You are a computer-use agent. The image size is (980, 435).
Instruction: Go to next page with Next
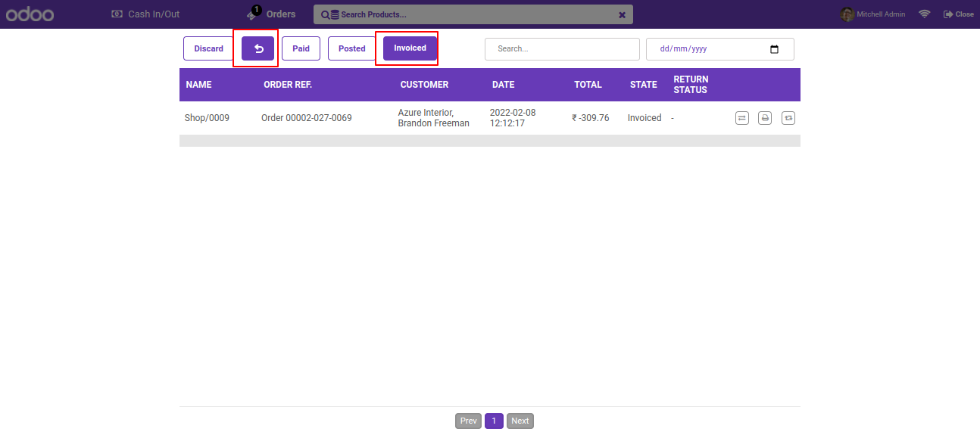(x=520, y=421)
